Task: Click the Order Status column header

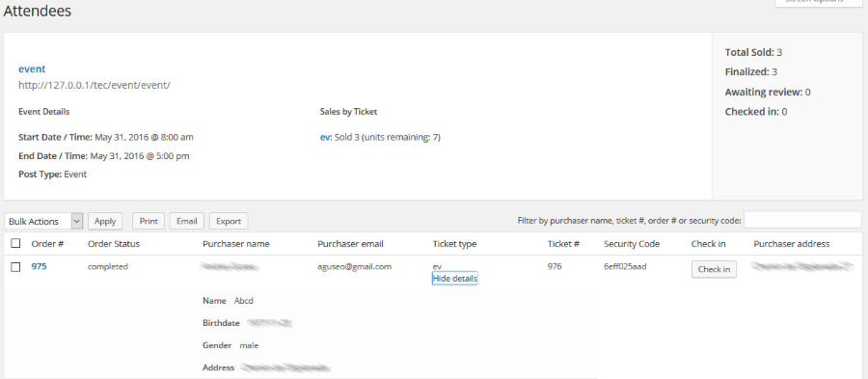Action: coord(114,243)
